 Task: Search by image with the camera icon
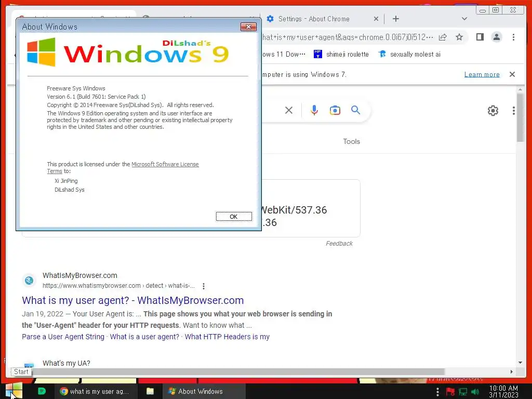coord(335,110)
